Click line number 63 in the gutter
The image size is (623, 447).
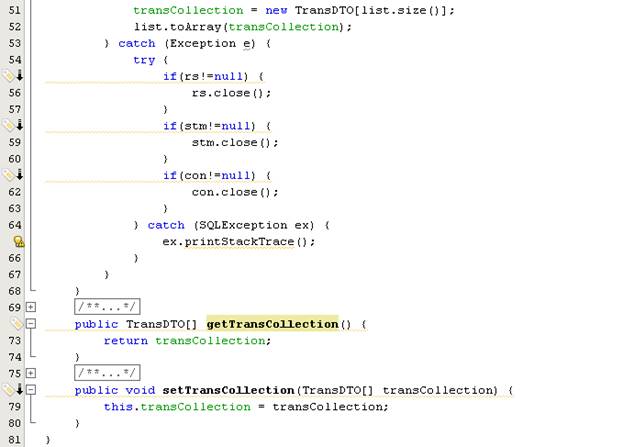(15, 208)
